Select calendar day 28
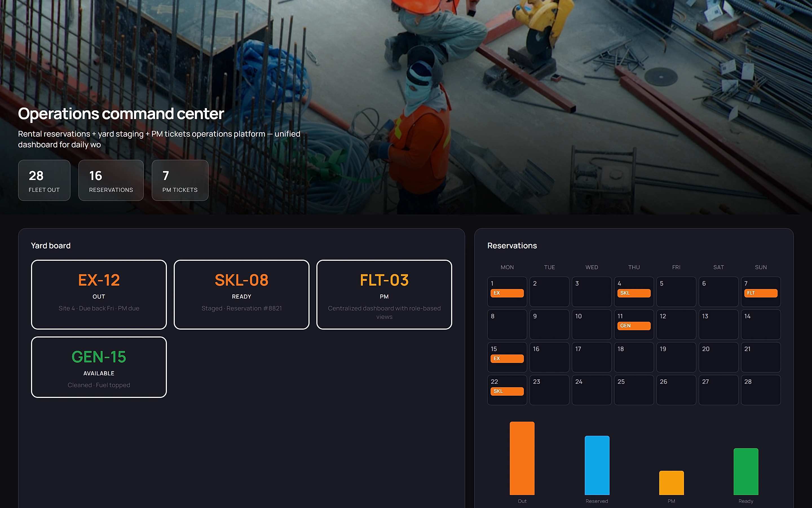Image resolution: width=812 pixels, height=508 pixels. (761, 390)
